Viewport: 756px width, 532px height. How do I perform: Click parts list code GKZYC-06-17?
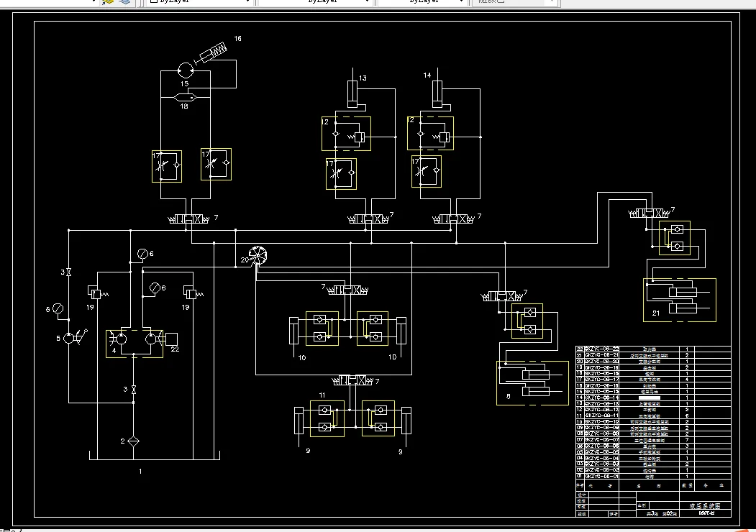tap(602, 380)
